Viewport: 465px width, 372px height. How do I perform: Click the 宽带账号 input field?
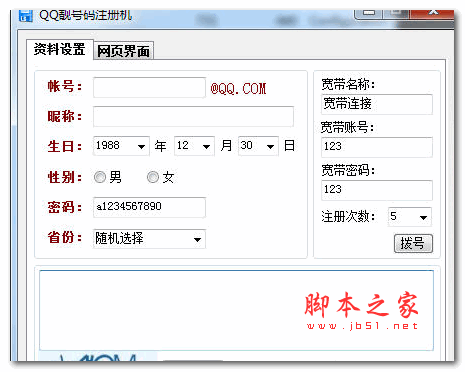click(x=377, y=147)
